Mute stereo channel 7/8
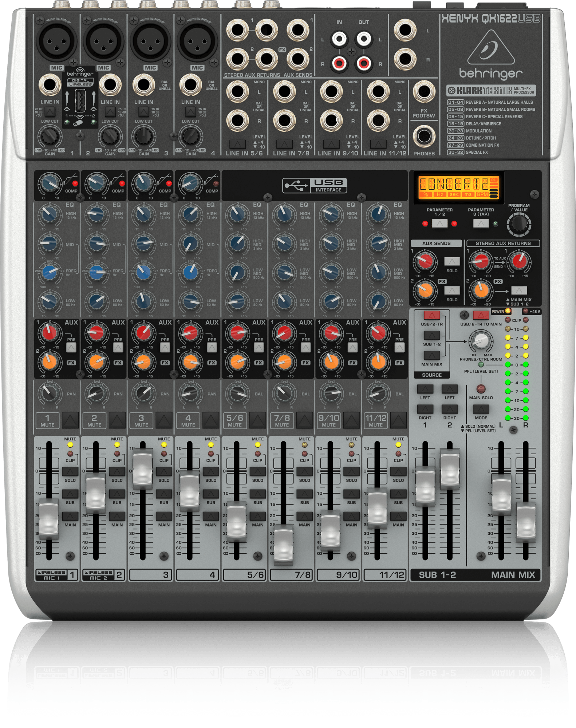 305,420
